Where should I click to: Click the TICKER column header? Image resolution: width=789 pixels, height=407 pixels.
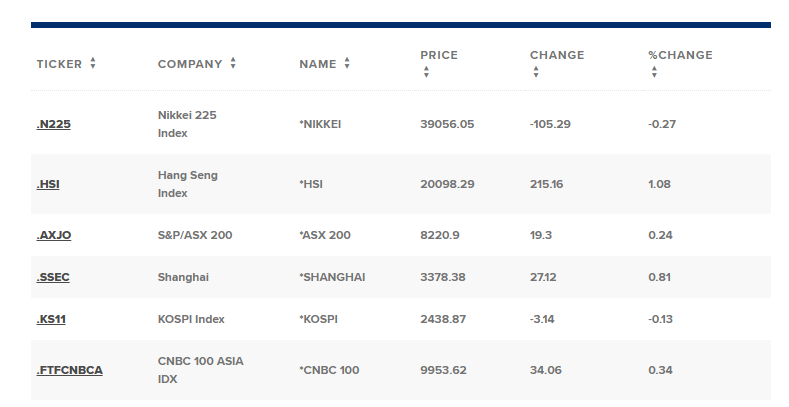[59, 64]
